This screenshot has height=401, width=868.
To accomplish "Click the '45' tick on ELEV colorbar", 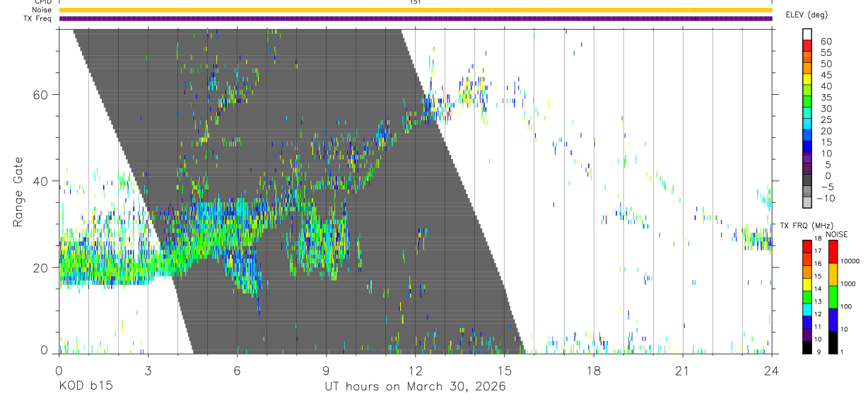I will pyautogui.click(x=826, y=75).
